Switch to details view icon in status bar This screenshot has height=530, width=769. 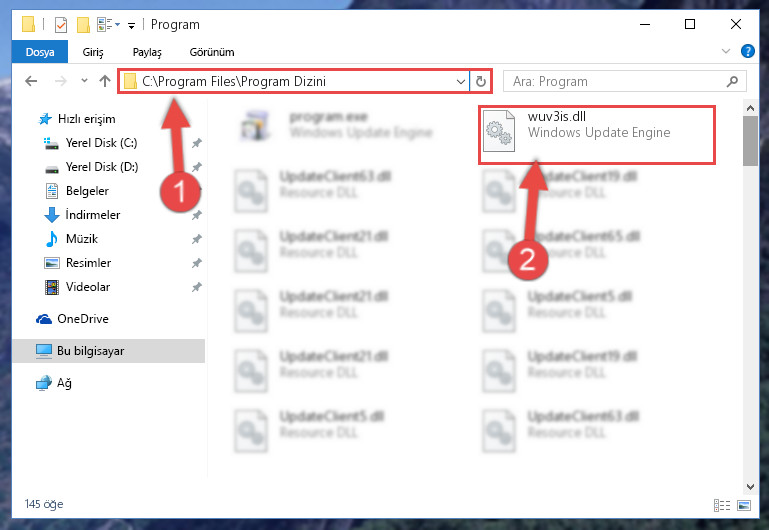point(722,505)
